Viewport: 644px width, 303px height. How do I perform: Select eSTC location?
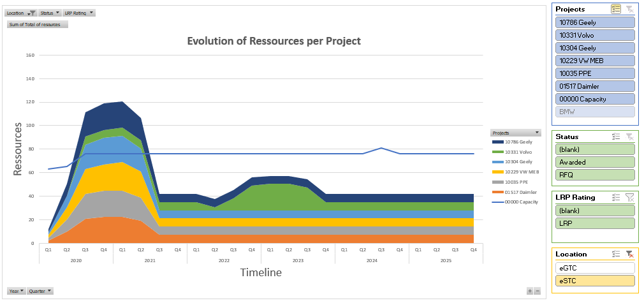coord(595,281)
